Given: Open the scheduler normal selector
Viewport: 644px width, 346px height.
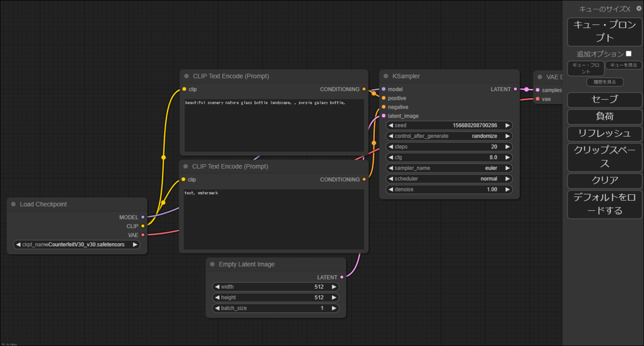Looking at the screenshot, I should point(449,179).
